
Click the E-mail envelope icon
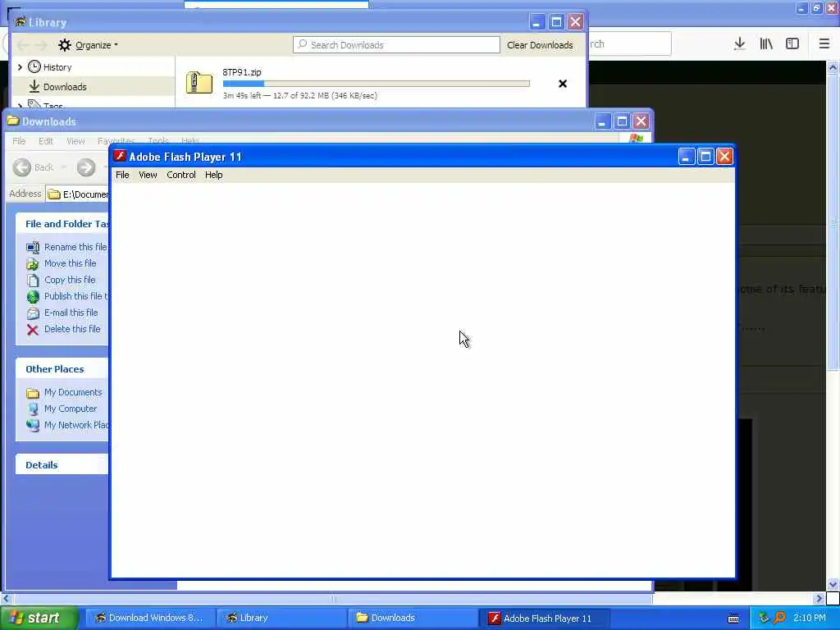coord(33,313)
